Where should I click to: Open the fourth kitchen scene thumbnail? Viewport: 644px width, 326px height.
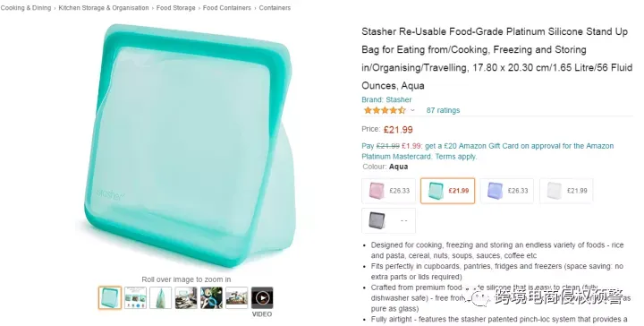point(186,297)
